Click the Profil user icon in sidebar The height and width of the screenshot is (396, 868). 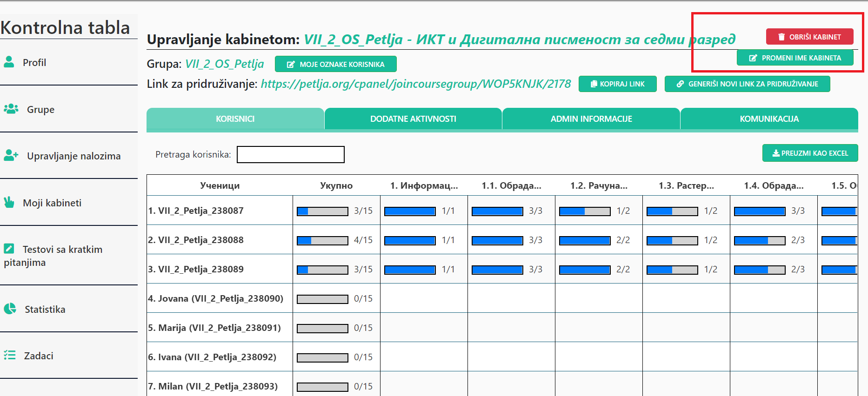coord(9,62)
